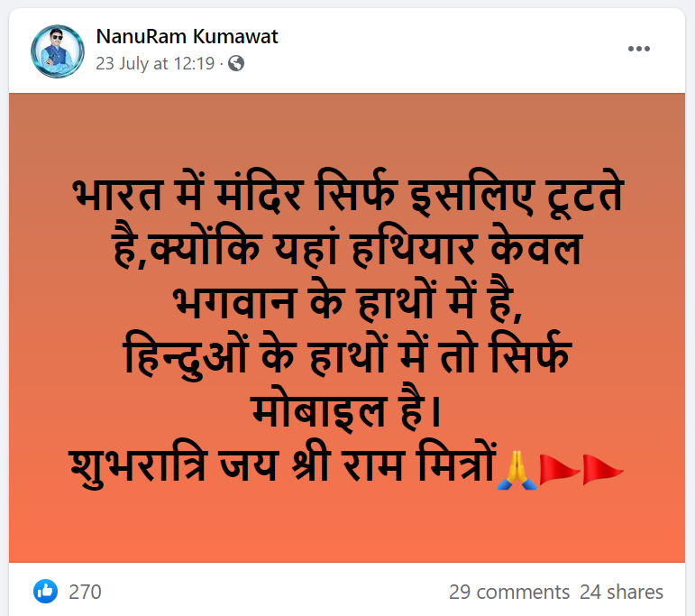Click the blue thumbs-up like reaction icon
This screenshot has width=695, height=616.
pyautogui.click(x=45, y=591)
